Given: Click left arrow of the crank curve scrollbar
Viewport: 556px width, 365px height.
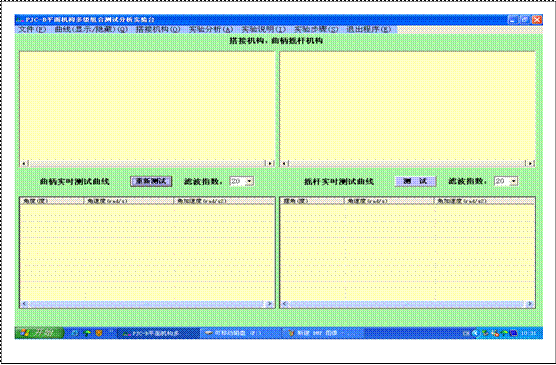Looking at the screenshot, I should pos(24,164).
